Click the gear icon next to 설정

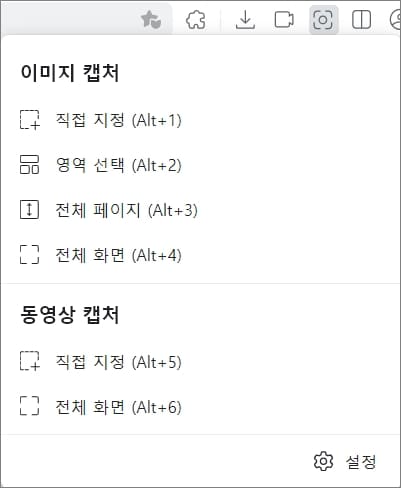point(323,461)
